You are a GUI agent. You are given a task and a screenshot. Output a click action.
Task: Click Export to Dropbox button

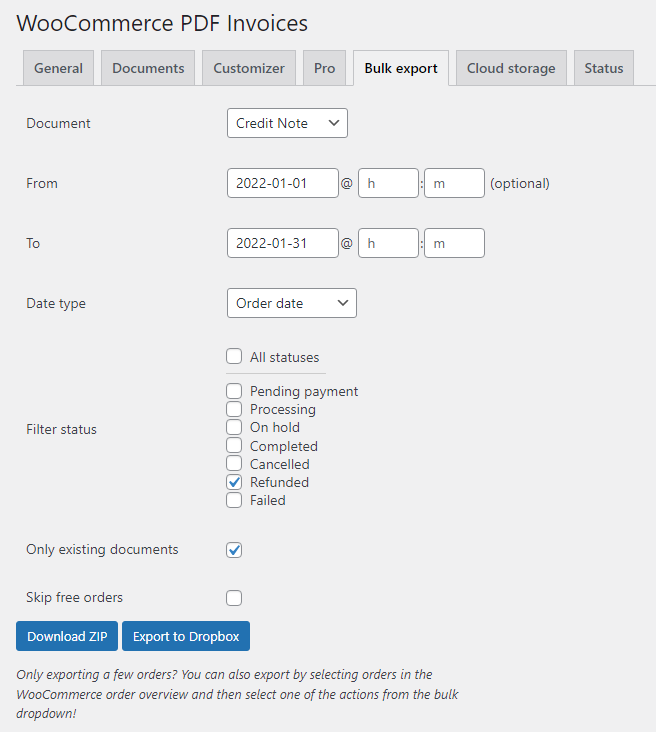(x=186, y=636)
